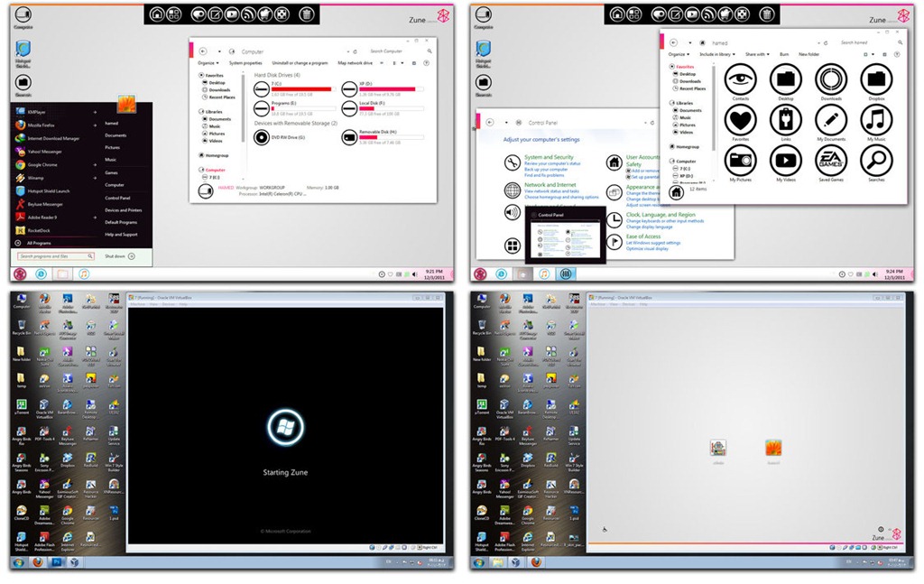Open shut down options arrow beside Shut down
Screen dimensions: 924x584
(x=132, y=256)
